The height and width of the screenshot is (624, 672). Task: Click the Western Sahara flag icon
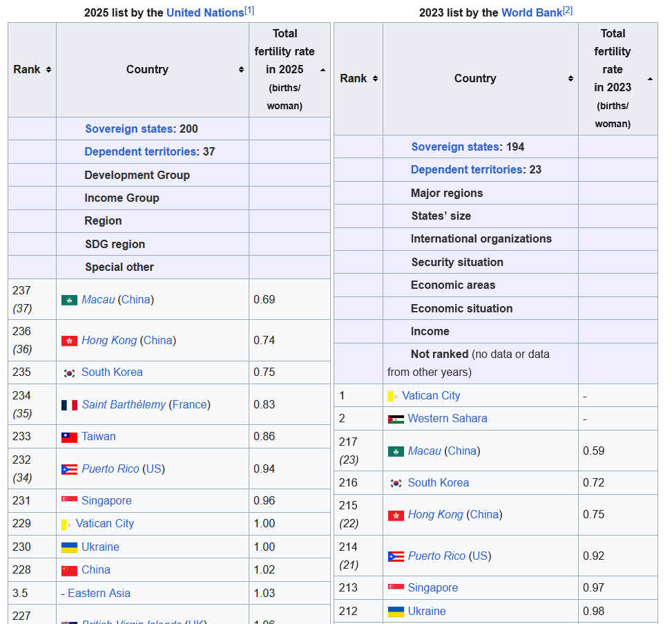coord(396,419)
